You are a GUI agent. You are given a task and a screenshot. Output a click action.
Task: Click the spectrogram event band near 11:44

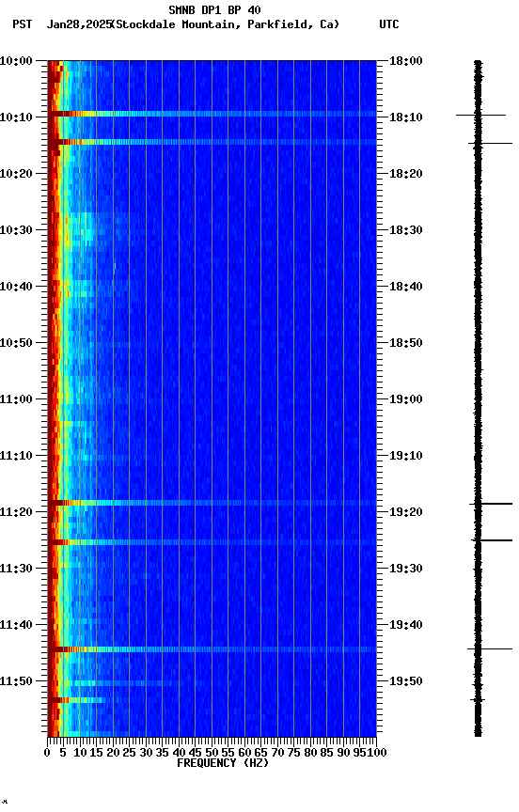click(212, 649)
